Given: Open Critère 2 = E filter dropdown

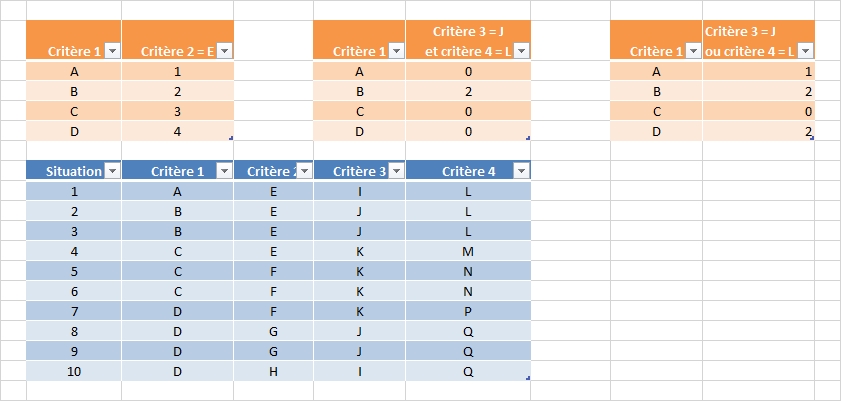Looking at the screenshot, I should (x=225, y=51).
